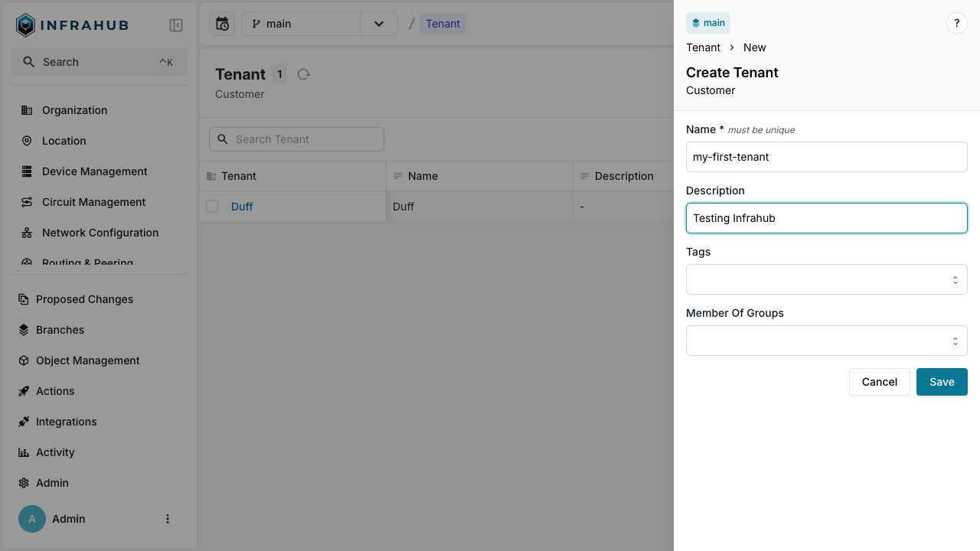Click the branch icon beside main
This screenshot has height=551, width=980.
coord(256,24)
